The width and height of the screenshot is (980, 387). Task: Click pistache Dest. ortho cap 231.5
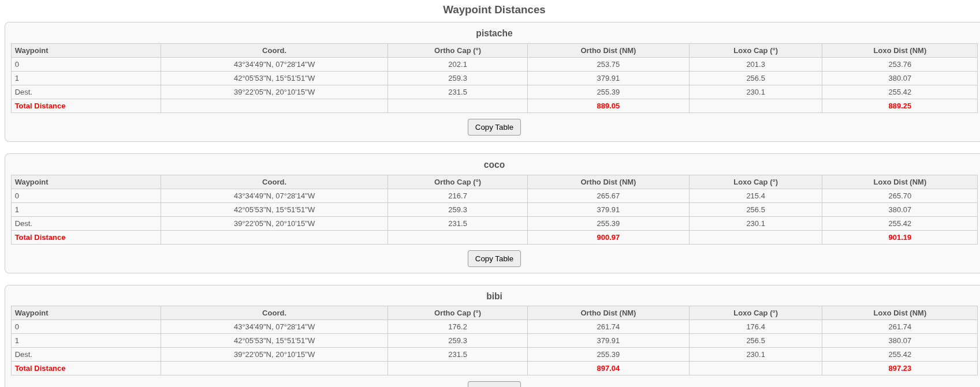pyautogui.click(x=457, y=92)
